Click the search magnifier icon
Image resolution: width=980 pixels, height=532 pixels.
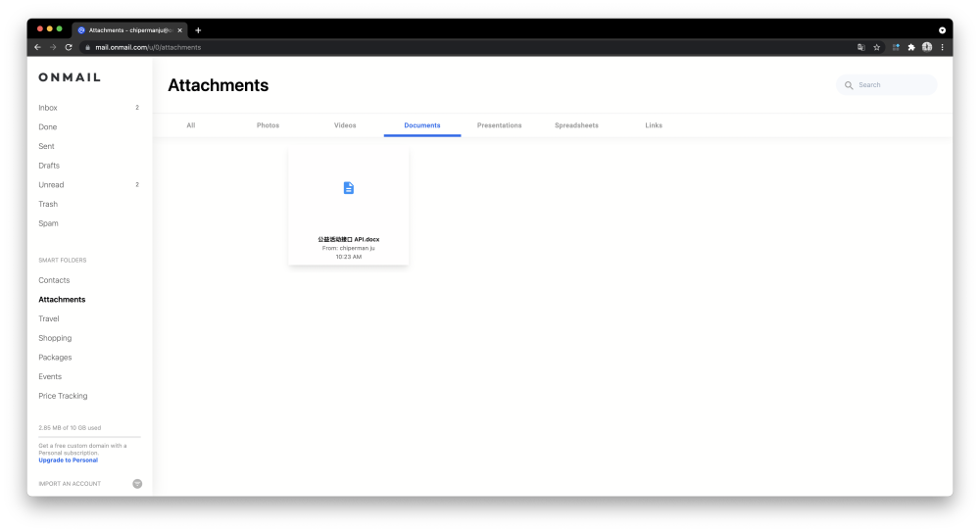coord(849,85)
